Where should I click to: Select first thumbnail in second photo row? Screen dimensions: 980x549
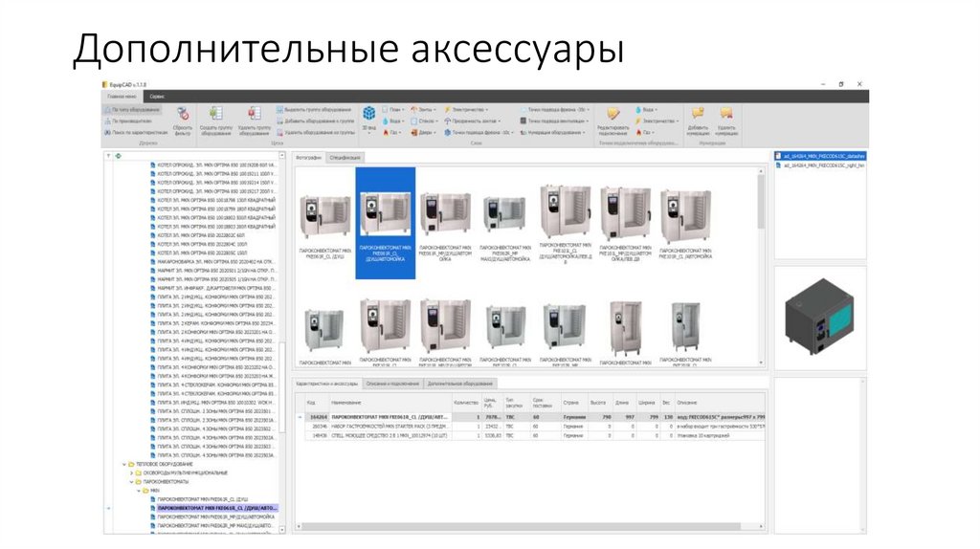pyautogui.click(x=325, y=333)
